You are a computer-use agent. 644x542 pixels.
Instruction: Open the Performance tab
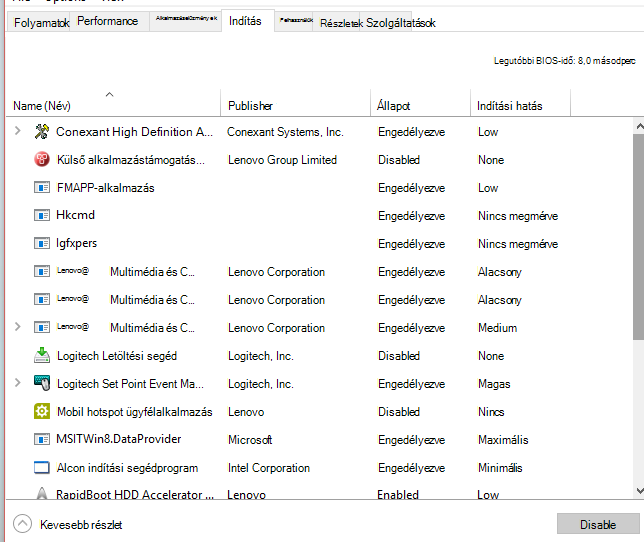(108, 21)
